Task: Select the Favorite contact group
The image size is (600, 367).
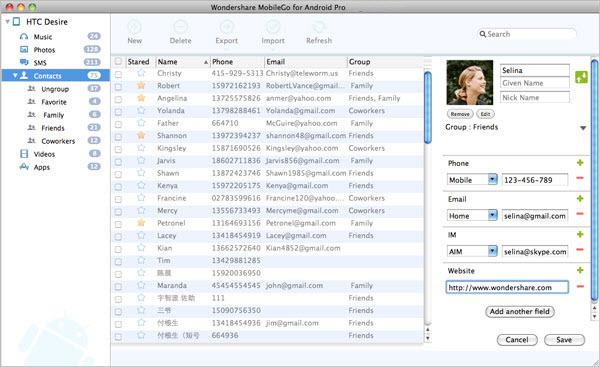Action: click(x=55, y=102)
